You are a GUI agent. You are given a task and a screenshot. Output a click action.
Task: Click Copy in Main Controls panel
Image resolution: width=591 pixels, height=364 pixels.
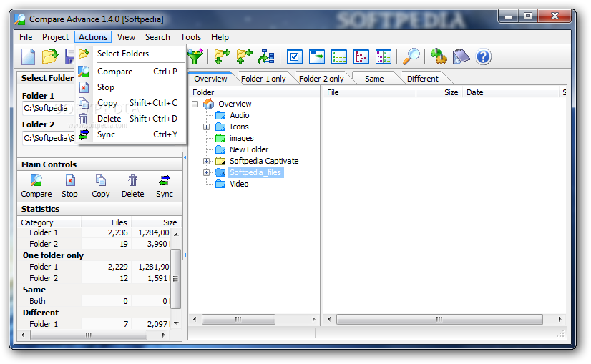[101, 186]
